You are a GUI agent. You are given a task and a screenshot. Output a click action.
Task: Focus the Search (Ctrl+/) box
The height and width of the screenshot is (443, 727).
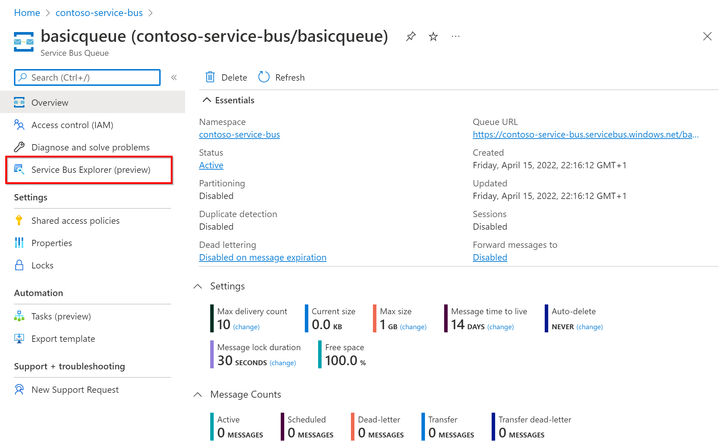pos(87,77)
